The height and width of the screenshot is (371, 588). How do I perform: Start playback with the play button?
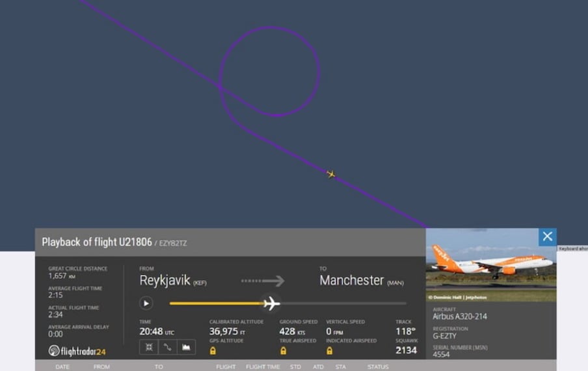pyautogui.click(x=146, y=303)
